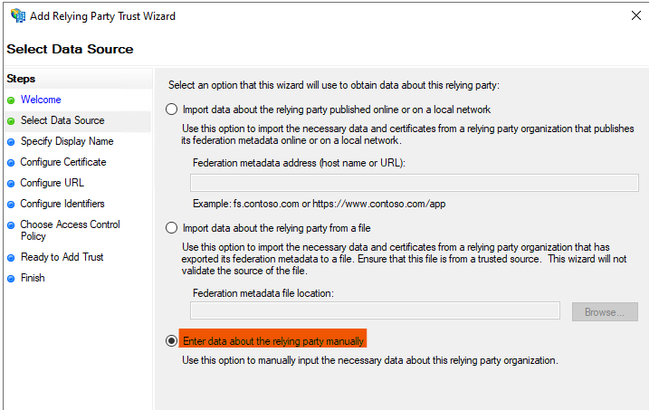Open the Configure URL step
This screenshot has width=649, height=410.
point(51,183)
